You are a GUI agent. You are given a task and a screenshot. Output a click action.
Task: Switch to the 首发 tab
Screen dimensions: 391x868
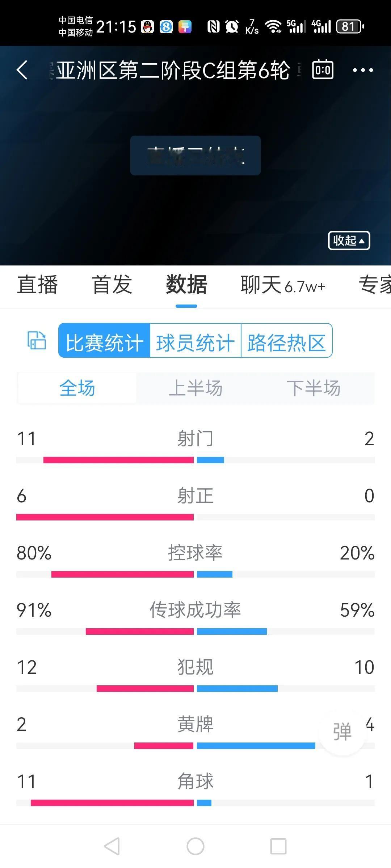[x=112, y=284]
